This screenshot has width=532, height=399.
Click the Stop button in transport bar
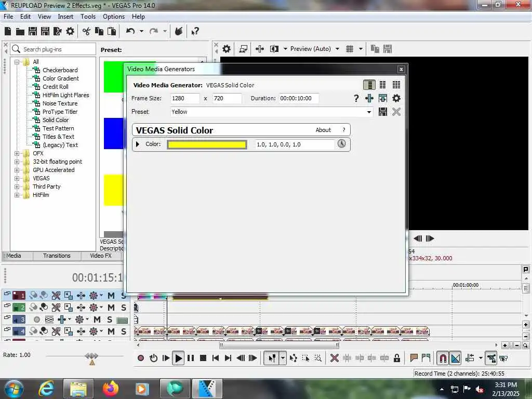pos(203,358)
